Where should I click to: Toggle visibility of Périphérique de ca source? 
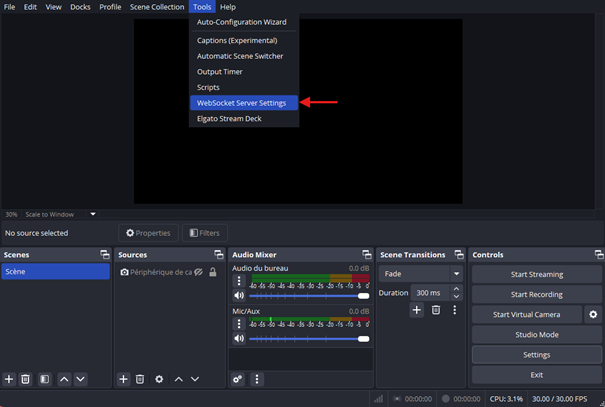coord(199,272)
